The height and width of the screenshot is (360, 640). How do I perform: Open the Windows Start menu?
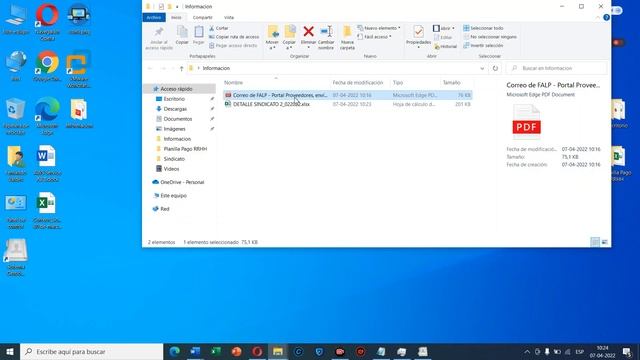pos(10,351)
